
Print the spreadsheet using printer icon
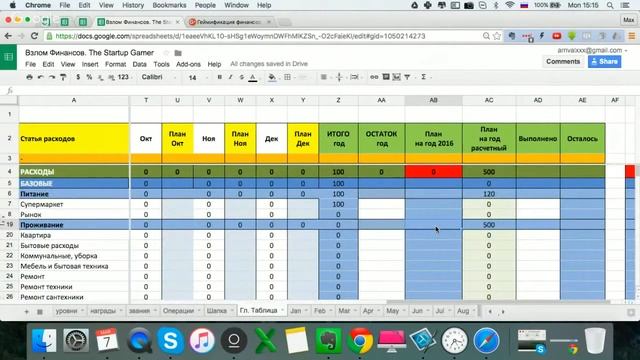[x=29, y=77]
